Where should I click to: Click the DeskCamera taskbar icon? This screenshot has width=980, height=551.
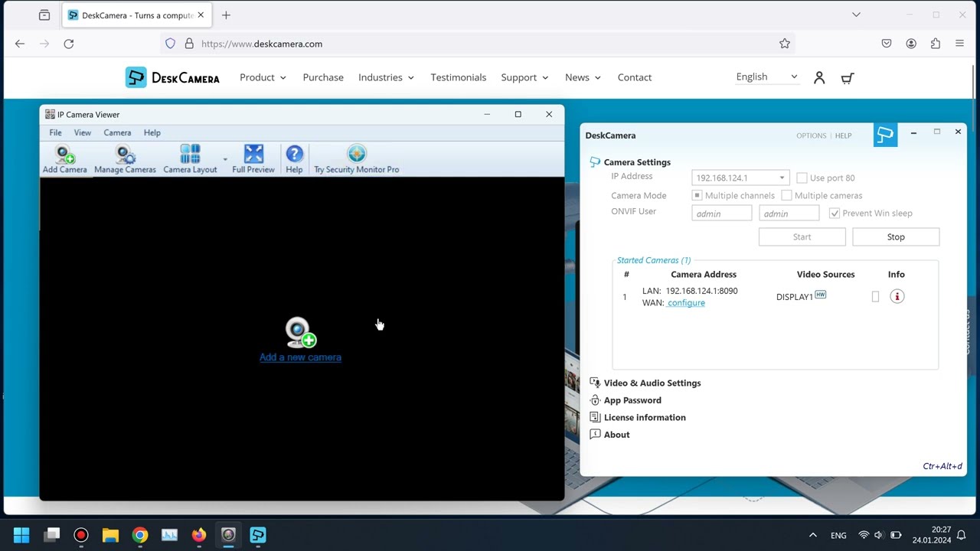(258, 535)
